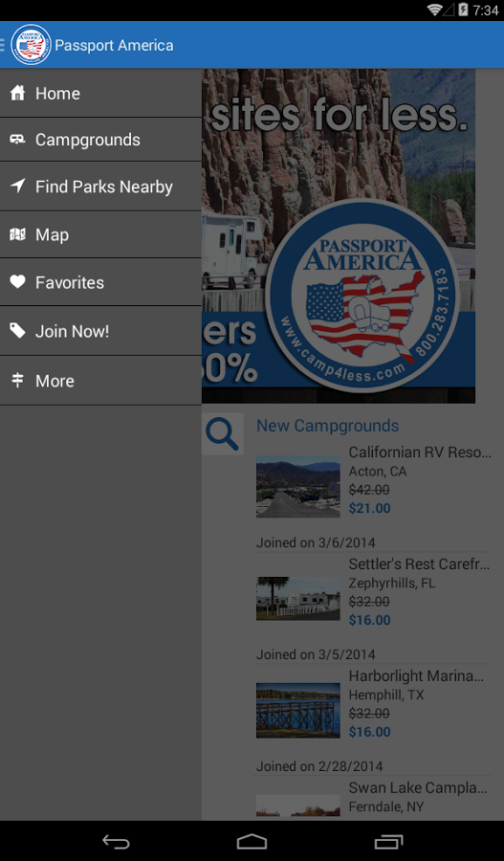
Task: Tap the Home house icon
Action: (x=17, y=94)
